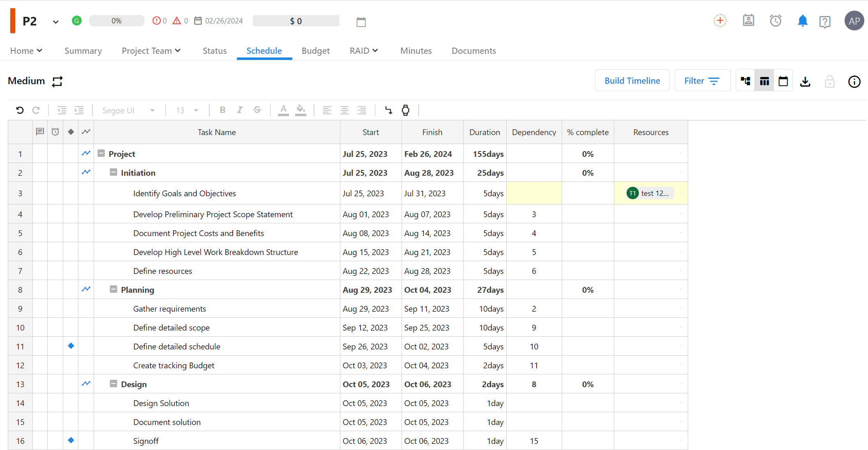Image resolution: width=868 pixels, height=450 pixels.
Task: Open the info icon
Action: (854, 81)
